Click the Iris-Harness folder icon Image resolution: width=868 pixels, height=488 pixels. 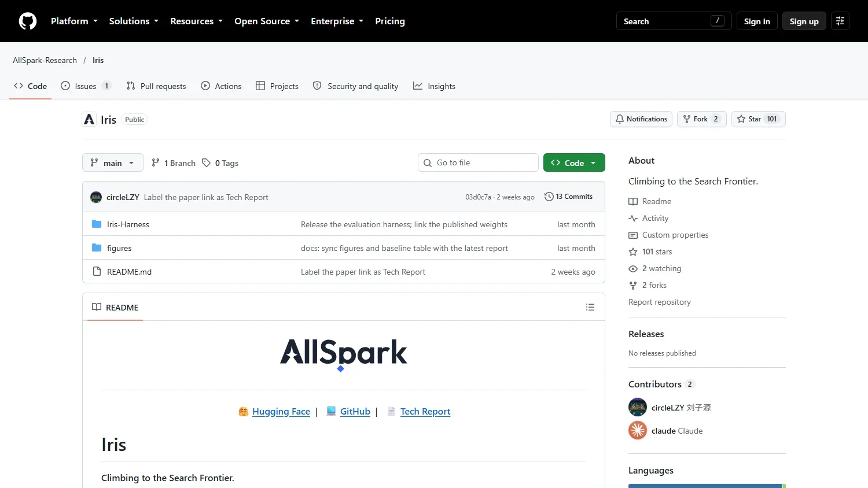pyautogui.click(x=97, y=224)
